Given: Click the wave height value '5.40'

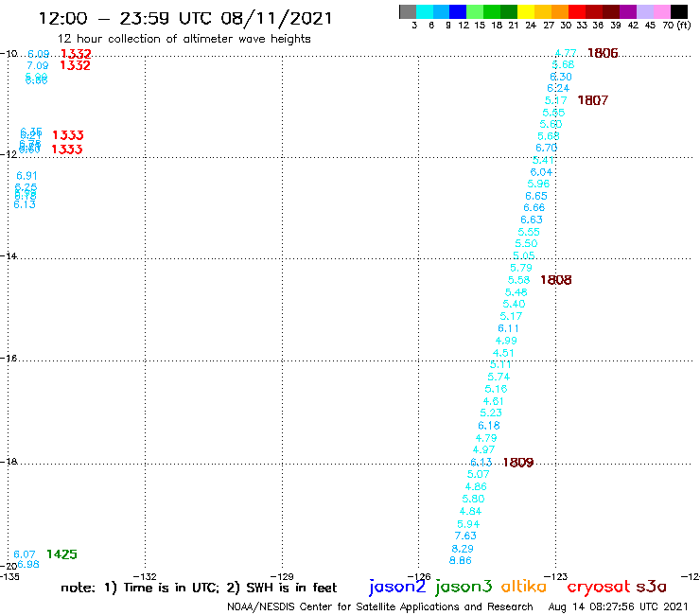Looking at the screenshot, I should click(x=514, y=304).
